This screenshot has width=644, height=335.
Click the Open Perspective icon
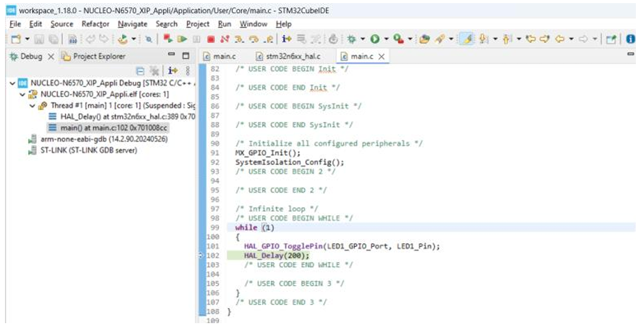(611, 39)
